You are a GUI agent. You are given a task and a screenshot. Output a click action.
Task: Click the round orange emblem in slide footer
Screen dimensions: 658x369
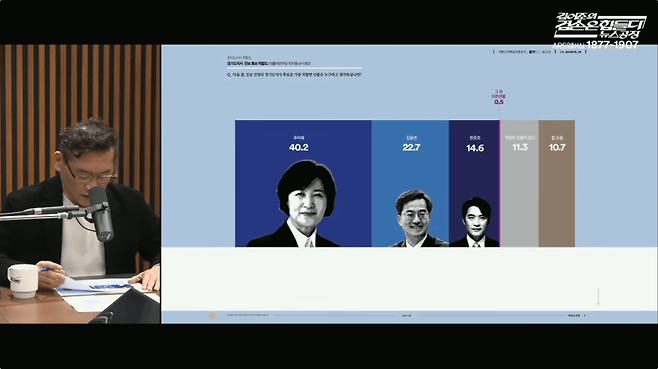(x=212, y=316)
